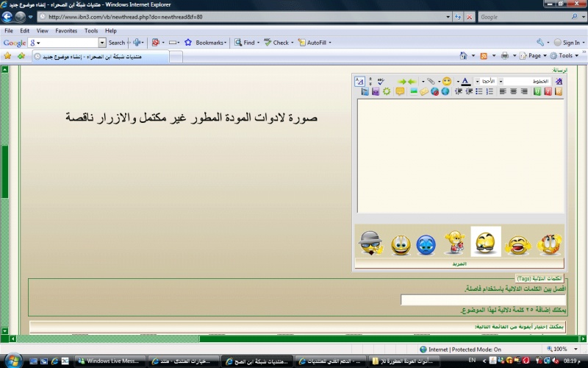Click the Google toolbar Search button
This screenshot has height=368, width=588.
116,43
